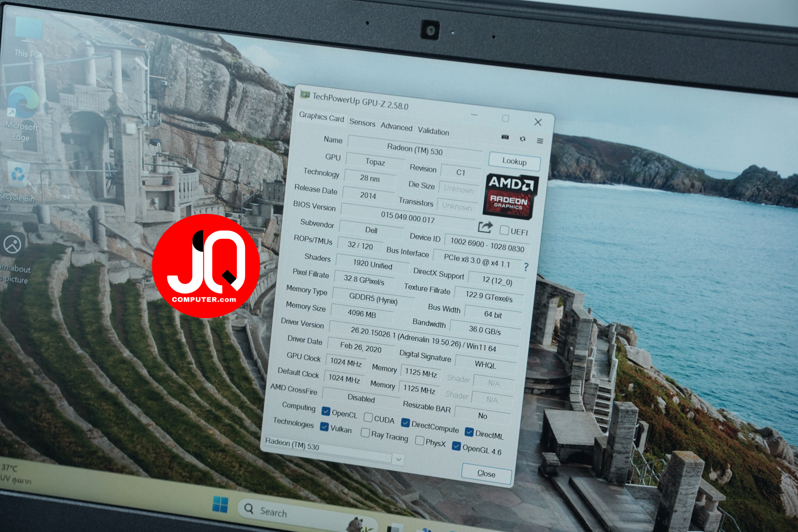Take a screenshot with GPU-Z camera icon
Image resolution: width=798 pixels, height=532 pixels.
click(x=505, y=137)
